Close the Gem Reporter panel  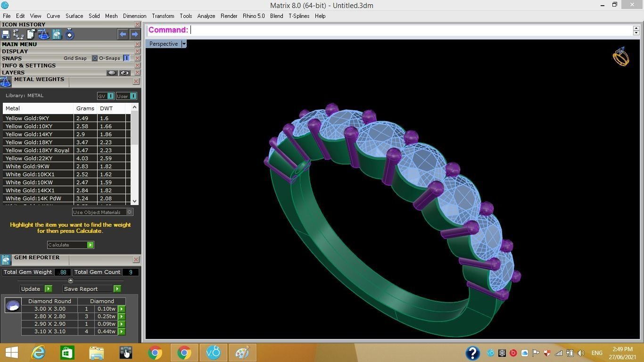[x=136, y=260]
